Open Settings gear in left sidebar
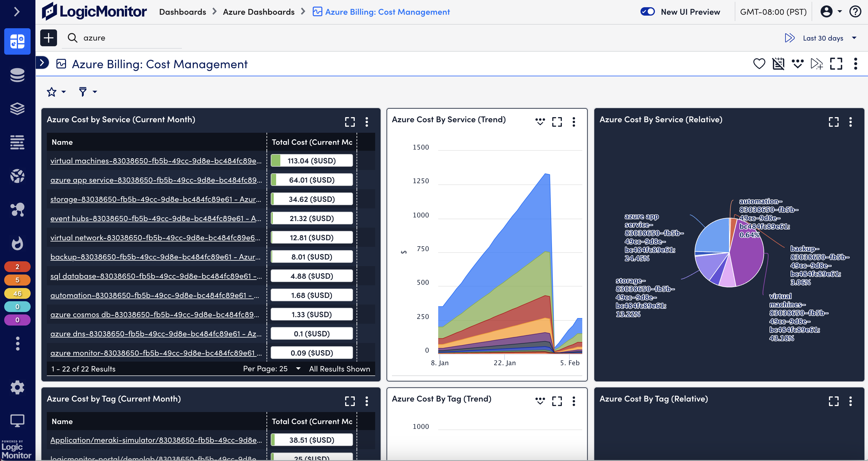Viewport: 868px width, 461px height. point(17,387)
